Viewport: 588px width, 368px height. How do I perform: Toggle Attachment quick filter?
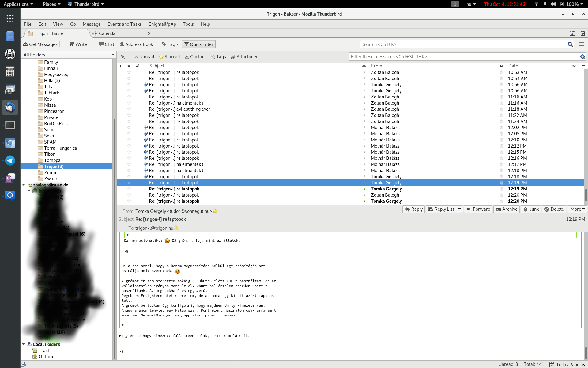click(x=245, y=57)
